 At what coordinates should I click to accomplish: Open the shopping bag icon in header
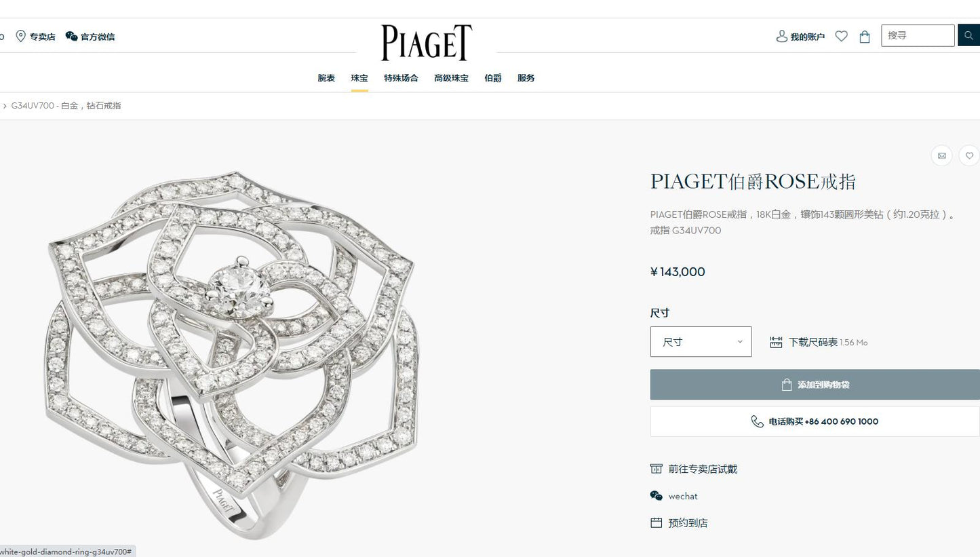coord(865,37)
